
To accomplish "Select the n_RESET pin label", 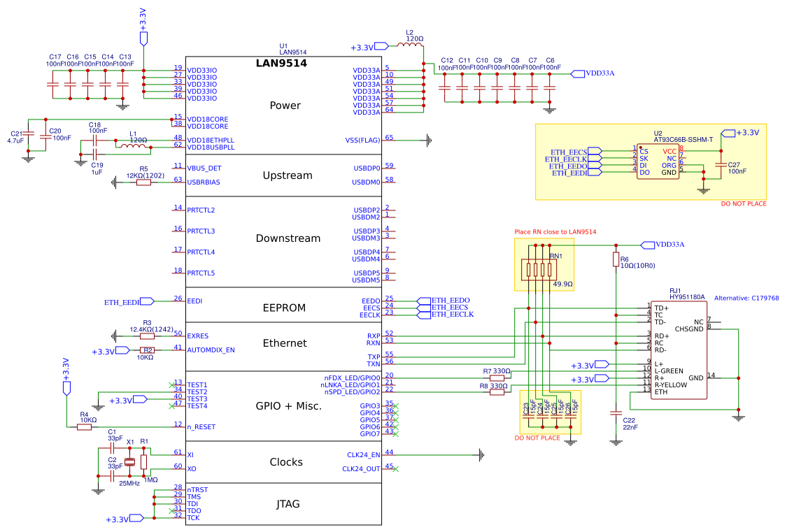I will click(x=201, y=427).
